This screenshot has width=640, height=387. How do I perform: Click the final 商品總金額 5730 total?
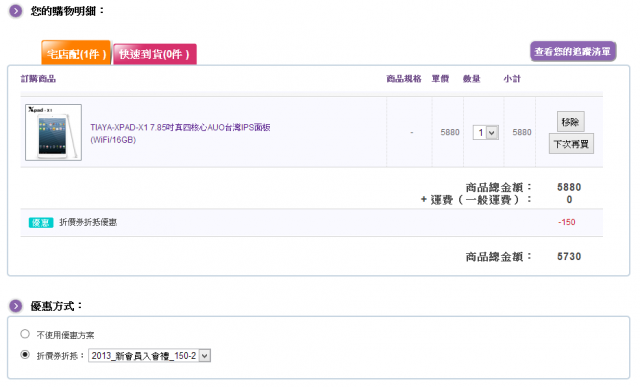(x=569, y=256)
